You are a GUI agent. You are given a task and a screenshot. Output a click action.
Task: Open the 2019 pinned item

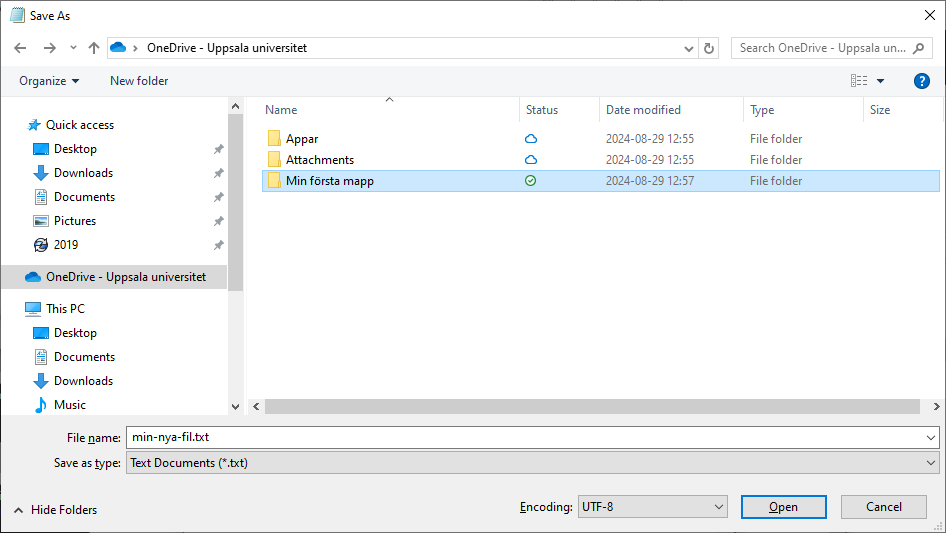66,245
